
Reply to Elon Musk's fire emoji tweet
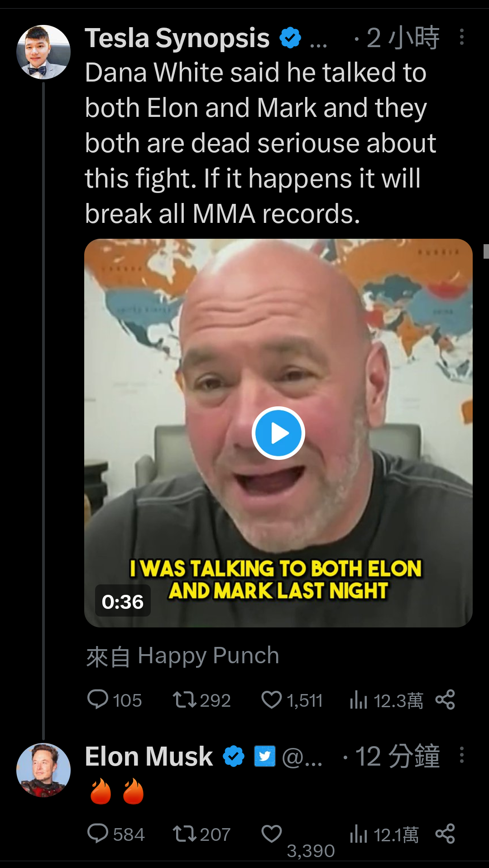click(97, 834)
